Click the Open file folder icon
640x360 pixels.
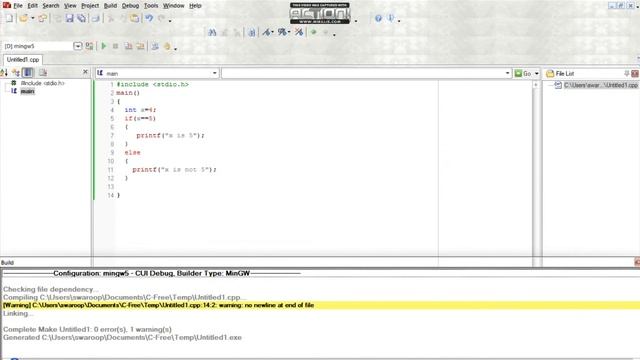click(x=24, y=18)
